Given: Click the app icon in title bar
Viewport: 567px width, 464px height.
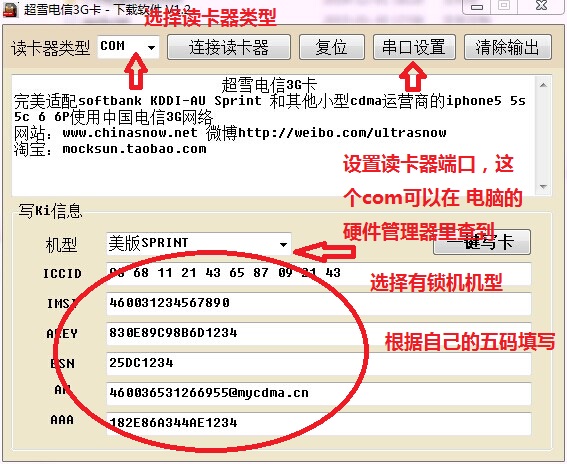Looking at the screenshot, I should (x=10, y=9).
